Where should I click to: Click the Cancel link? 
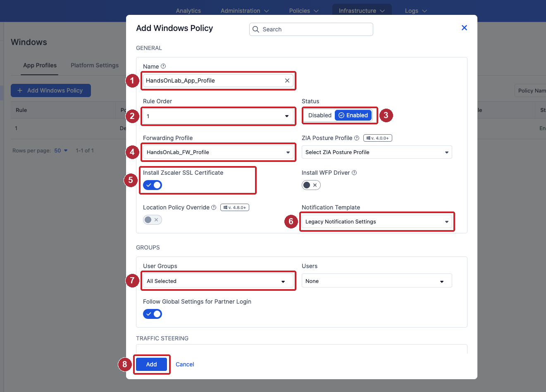point(185,364)
